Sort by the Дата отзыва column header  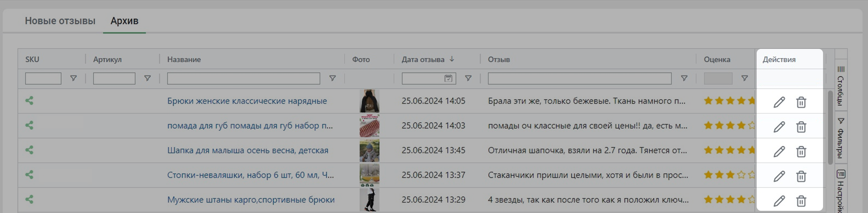pos(423,59)
